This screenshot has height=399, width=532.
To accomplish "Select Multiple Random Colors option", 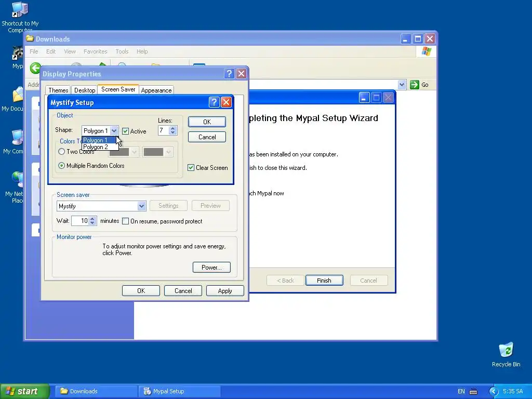I will [61, 166].
